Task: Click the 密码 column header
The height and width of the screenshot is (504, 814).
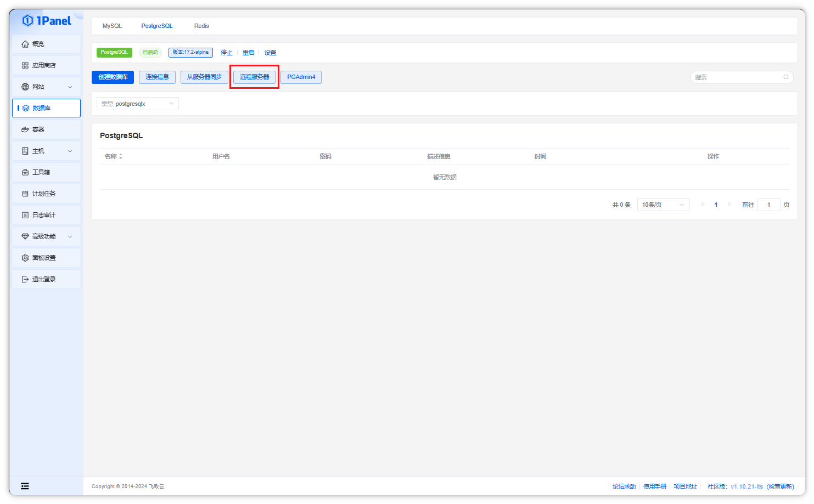Action: click(325, 156)
